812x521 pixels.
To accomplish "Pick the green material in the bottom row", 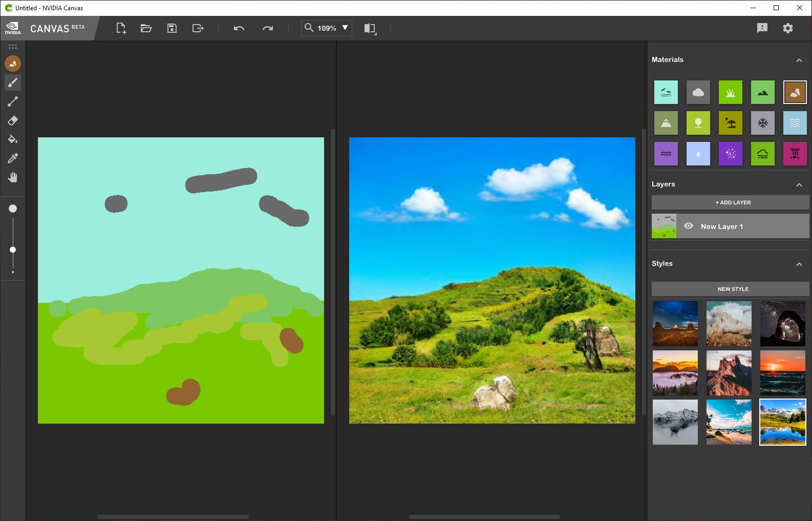I will (763, 154).
